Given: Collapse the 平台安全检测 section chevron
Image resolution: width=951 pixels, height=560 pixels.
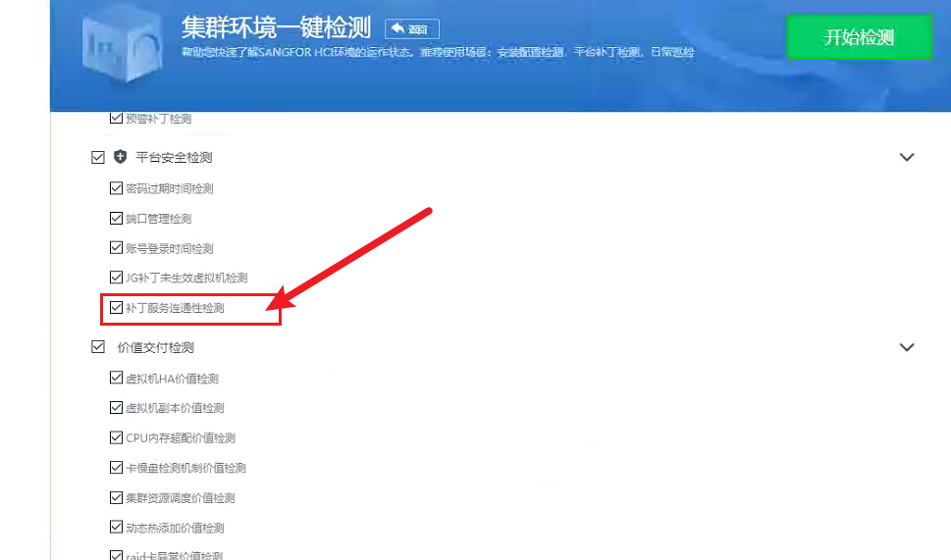Looking at the screenshot, I should (x=907, y=158).
